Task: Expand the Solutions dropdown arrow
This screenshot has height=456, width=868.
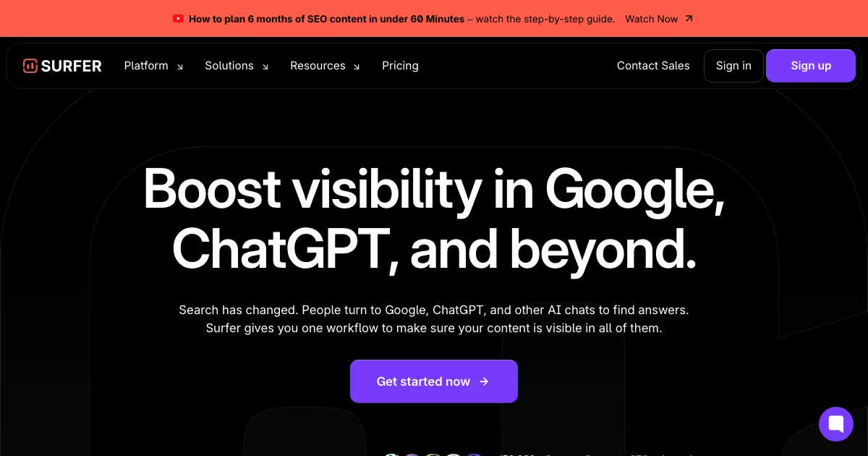Action: click(265, 67)
